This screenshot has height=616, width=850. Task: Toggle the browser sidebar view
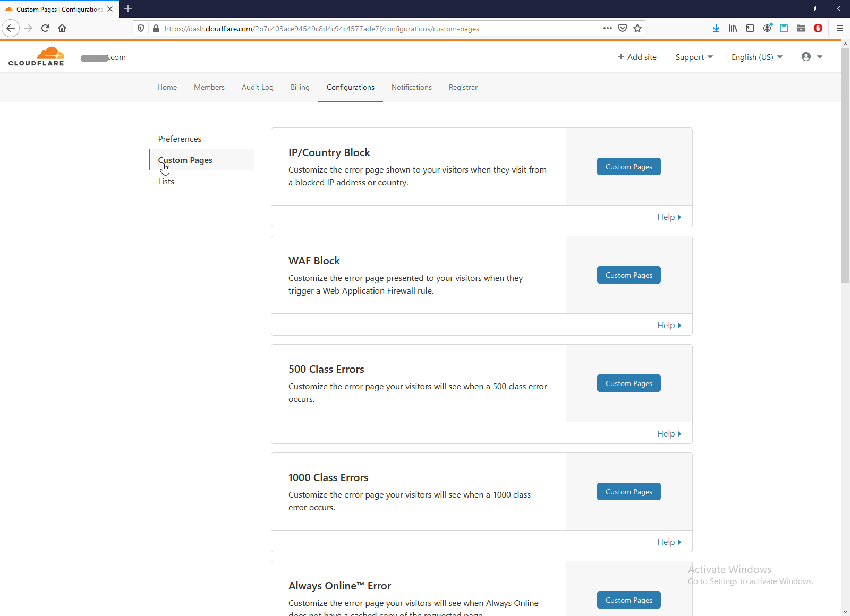point(750,28)
